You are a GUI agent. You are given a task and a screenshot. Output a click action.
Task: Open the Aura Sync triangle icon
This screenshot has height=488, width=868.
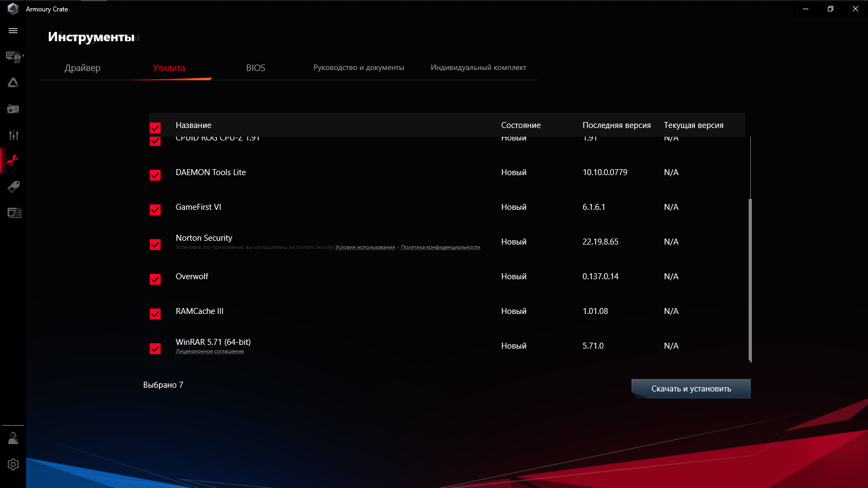click(x=13, y=82)
